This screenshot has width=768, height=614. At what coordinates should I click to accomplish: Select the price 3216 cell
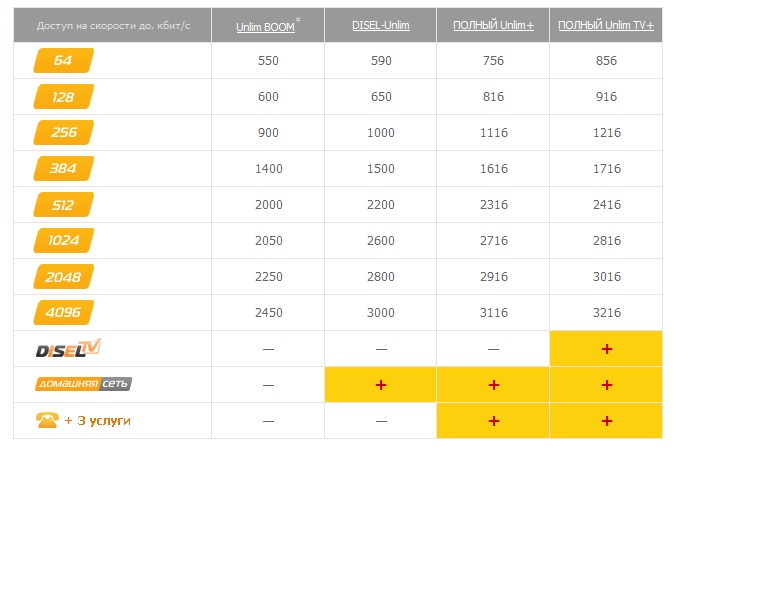point(607,312)
